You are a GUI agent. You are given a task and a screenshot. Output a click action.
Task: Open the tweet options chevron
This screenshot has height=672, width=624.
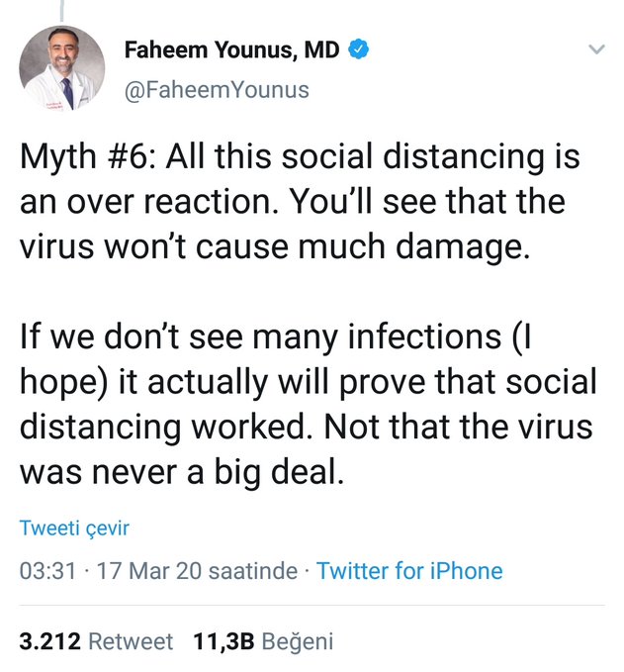[x=596, y=49]
